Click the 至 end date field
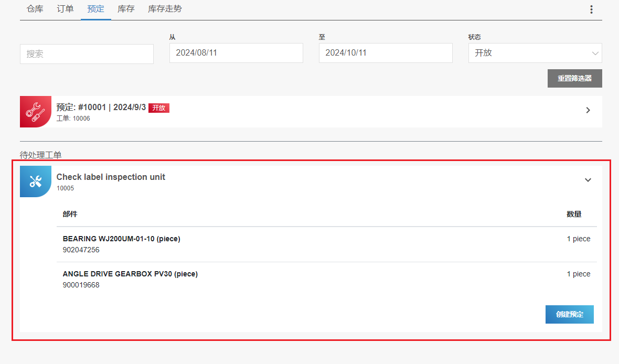The image size is (619, 364). pos(386,53)
